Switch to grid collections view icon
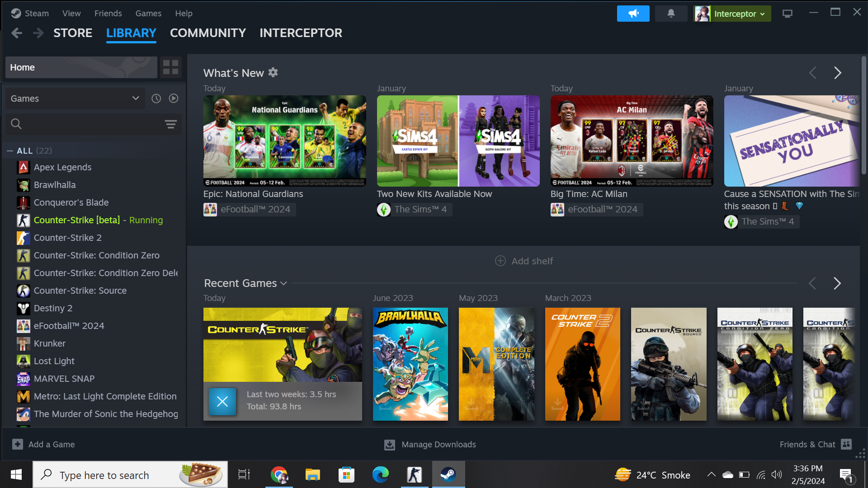868x488 pixels. (x=170, y=67)
